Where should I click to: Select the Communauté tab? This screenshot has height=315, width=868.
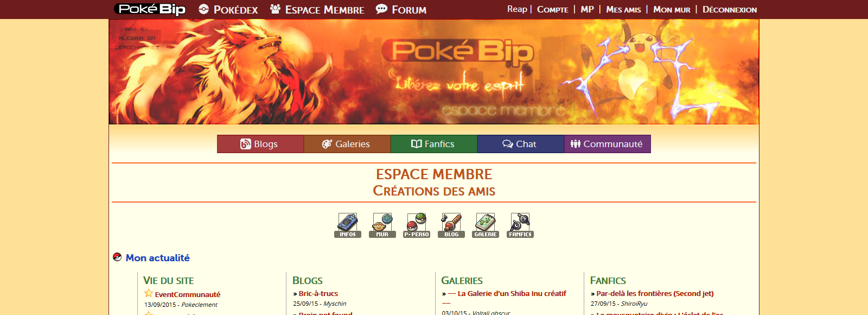pos(608,144)
